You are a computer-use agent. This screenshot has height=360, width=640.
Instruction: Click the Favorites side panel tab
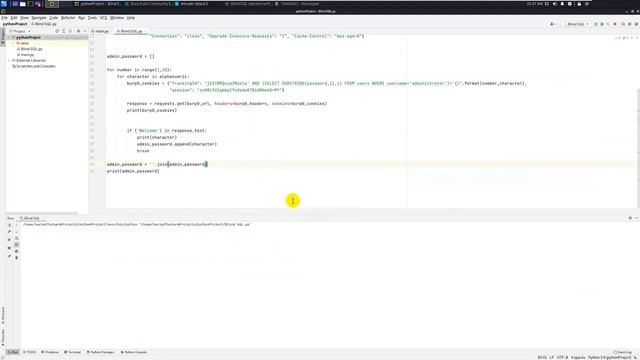coord(3,337)
